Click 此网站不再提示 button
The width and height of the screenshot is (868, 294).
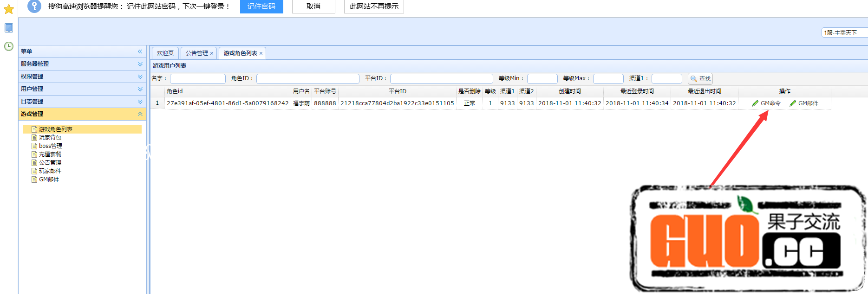click(374, 6)
